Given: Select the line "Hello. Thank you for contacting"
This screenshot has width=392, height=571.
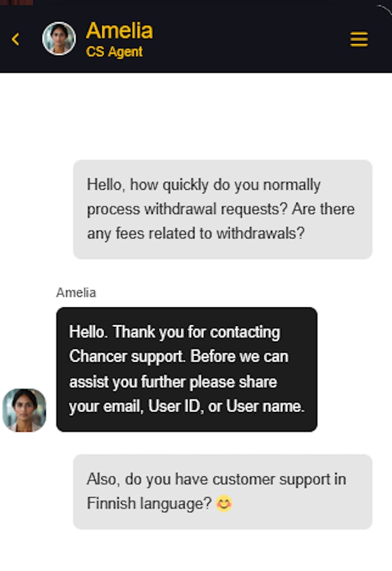Looking at the screenshot, I should tap(174, 332).
